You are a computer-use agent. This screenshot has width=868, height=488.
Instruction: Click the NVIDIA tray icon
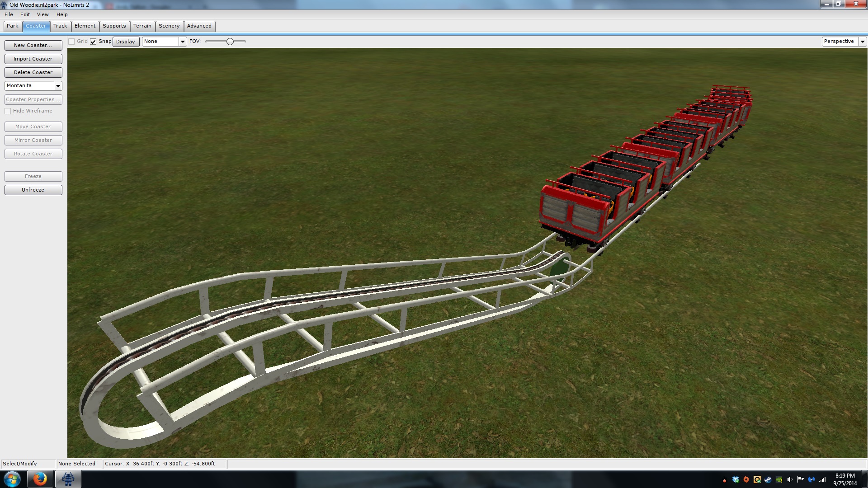(x=778, y=479)
